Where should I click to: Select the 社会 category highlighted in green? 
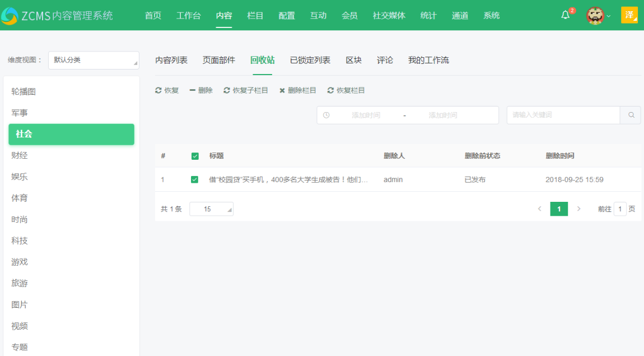[x=71, y=135]
